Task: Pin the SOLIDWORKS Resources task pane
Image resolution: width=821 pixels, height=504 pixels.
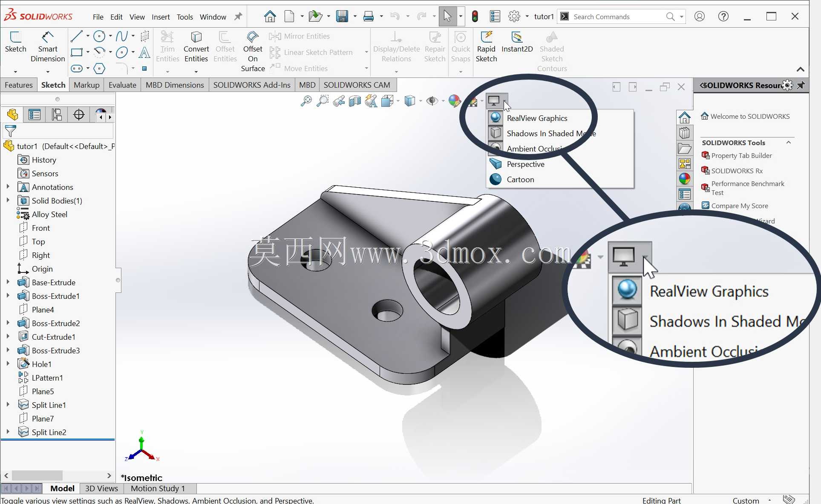Action: click(801, 85)
